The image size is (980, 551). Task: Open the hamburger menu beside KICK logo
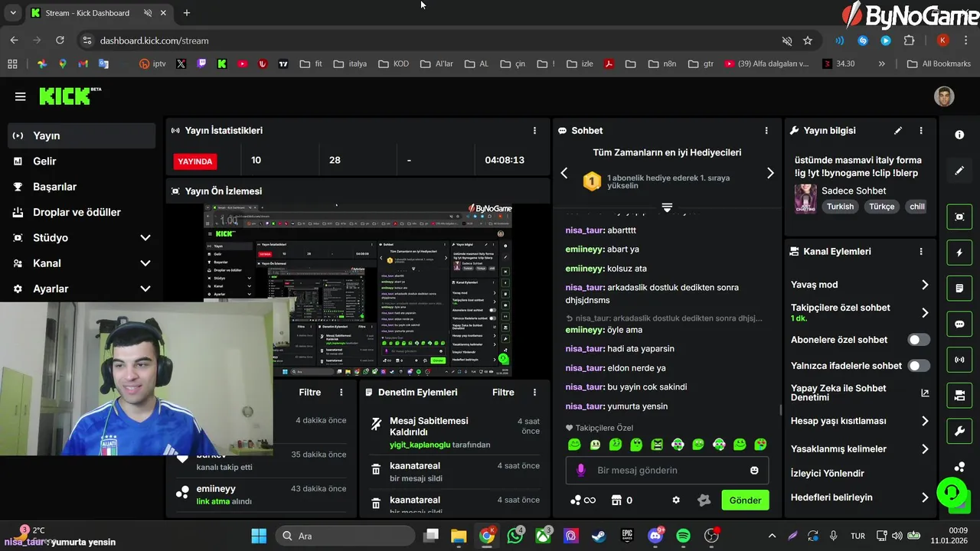[x=20, y=96]
